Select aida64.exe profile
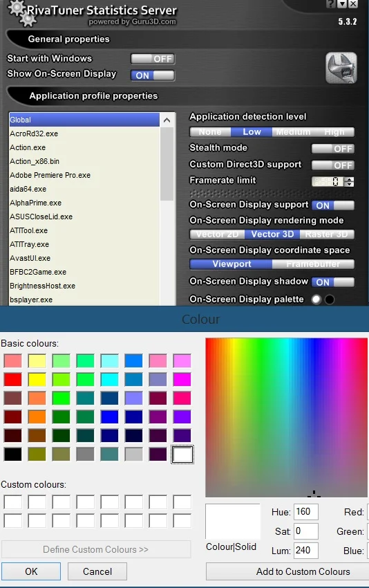 pyautogui.click(x=84, y=189)
